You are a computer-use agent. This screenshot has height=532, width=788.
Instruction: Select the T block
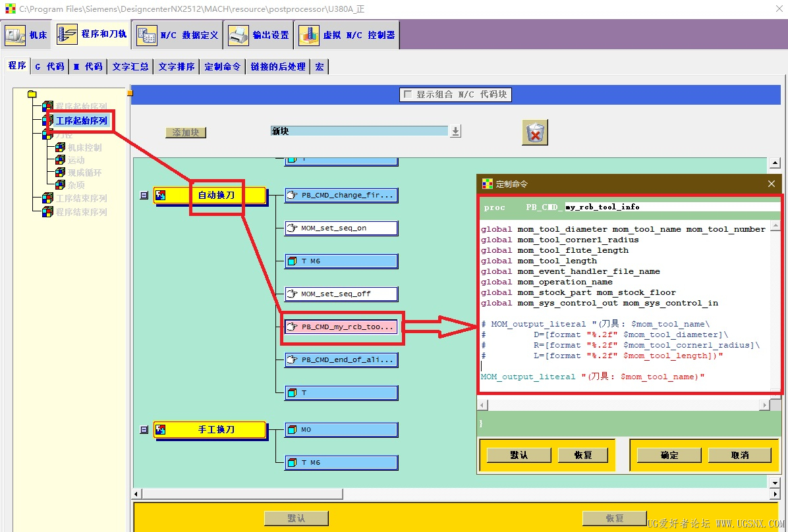342,393
